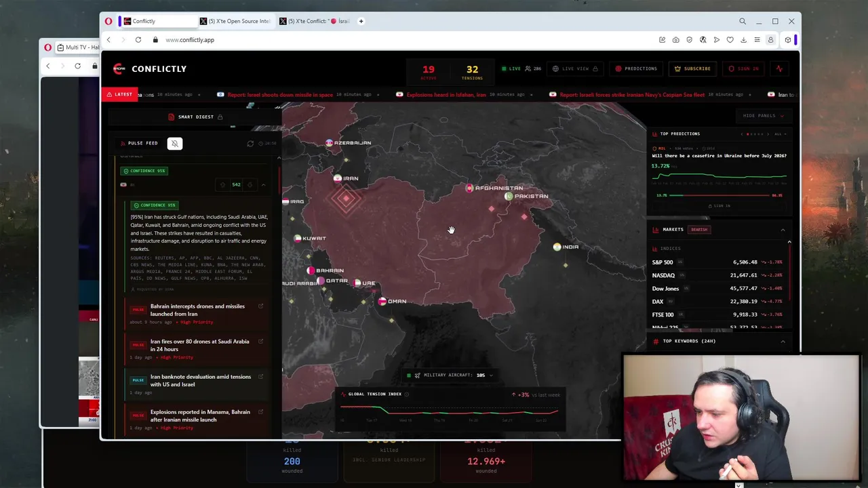Open external link for Iran banknote devaluation
This screenshot has width=868, height=488.
[260, 377]
